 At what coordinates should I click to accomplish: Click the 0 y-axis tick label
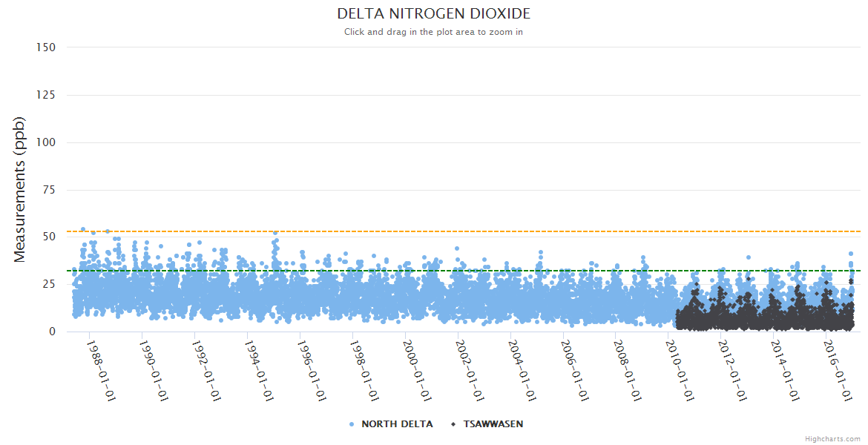[x=52, y=332]
